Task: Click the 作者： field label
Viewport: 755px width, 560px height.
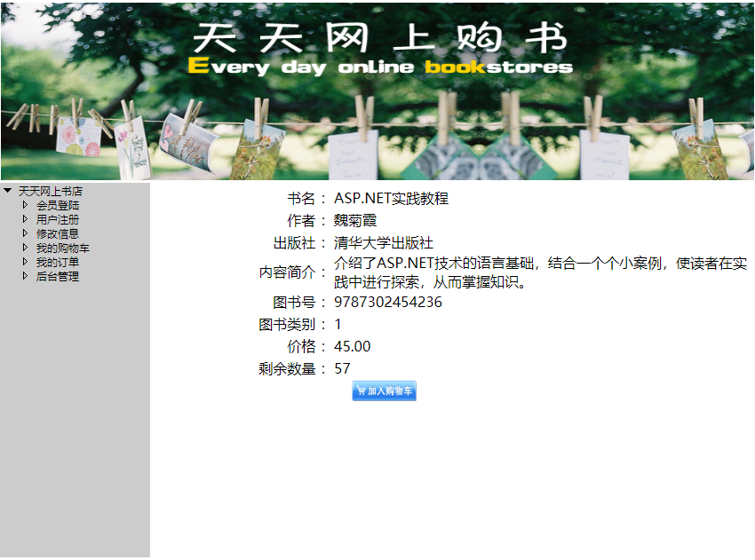Action: [x=308, y=220]
